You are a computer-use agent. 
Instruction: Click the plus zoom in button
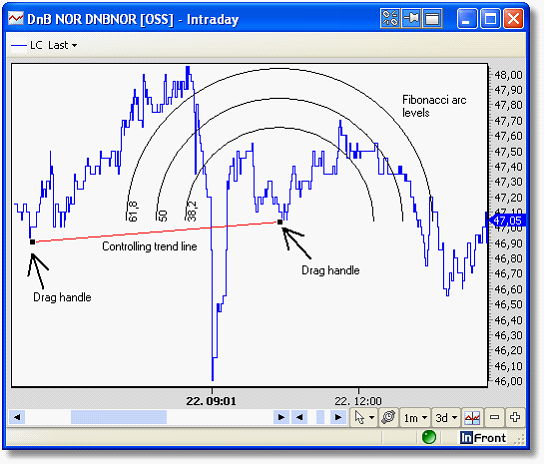(515, 417)
